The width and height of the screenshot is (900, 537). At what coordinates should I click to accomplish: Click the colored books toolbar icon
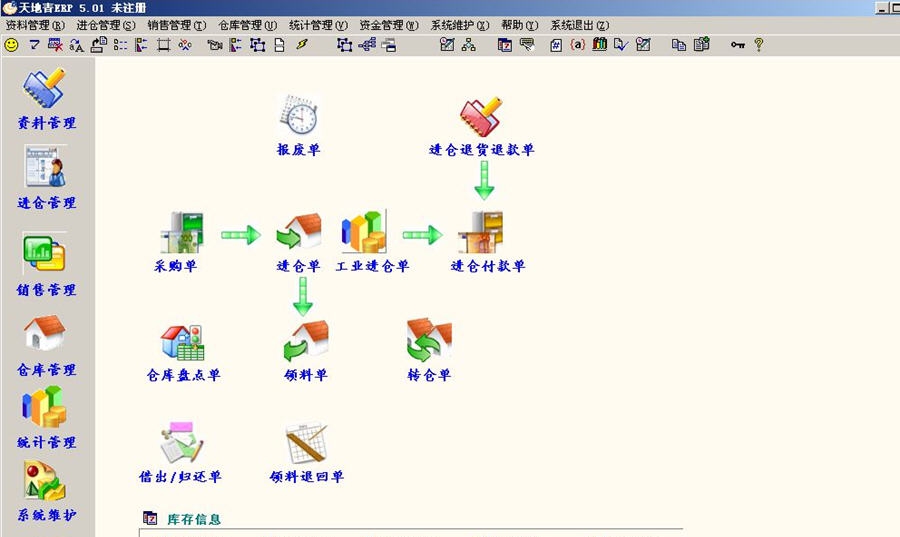[600, 45]
